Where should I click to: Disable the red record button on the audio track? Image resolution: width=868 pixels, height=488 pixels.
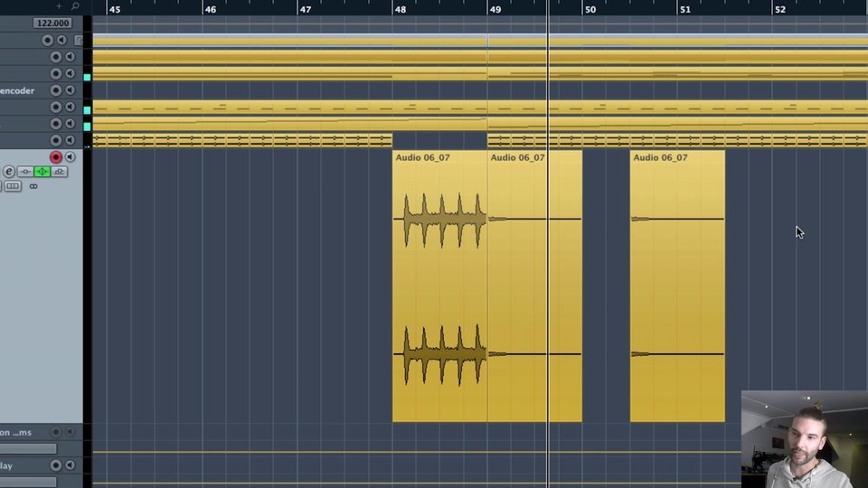tap(55, 157)
